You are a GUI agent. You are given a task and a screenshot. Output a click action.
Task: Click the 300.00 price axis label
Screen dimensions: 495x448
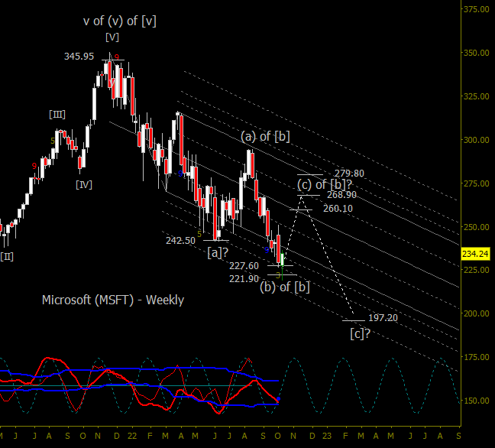(476, 140)
